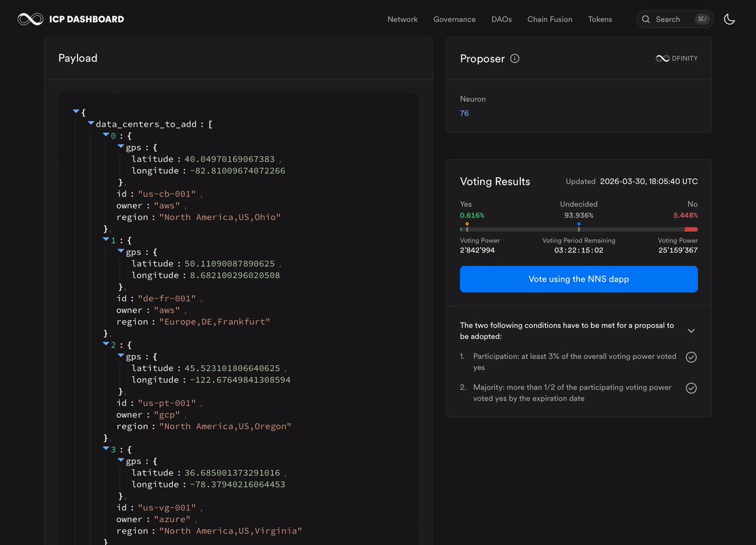Image resolution: width=756 pixels, height=545 pixels.
Task: Select latitude value 40.04970169067383
Action: pyautogui.click(x=229, y=159)
